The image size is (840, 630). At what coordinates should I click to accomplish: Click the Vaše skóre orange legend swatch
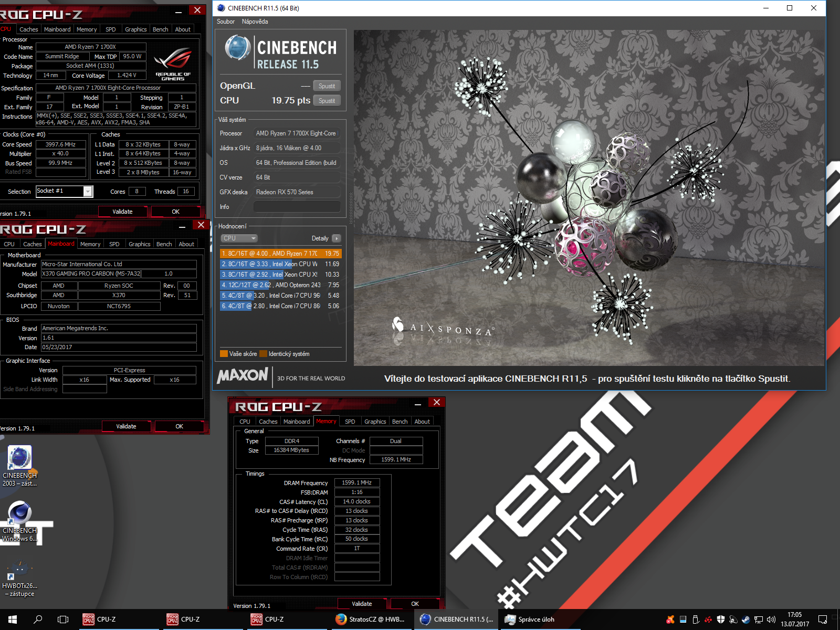click(224, 354)
